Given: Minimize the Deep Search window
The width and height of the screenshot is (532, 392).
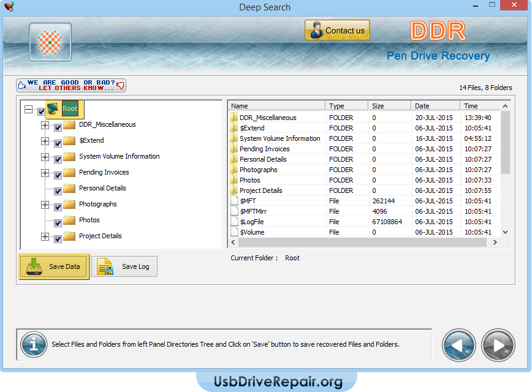Looking at the screenshot, I should (476, 6).
